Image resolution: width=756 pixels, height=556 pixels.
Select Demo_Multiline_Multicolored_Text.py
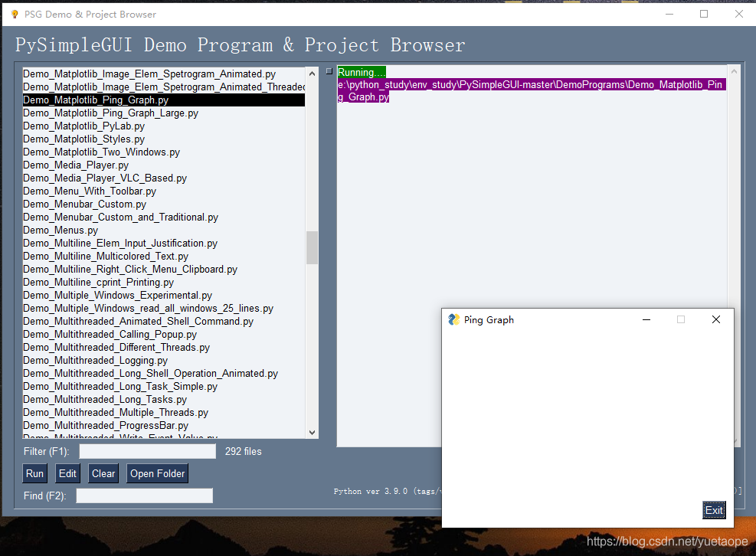click(163, 256)
